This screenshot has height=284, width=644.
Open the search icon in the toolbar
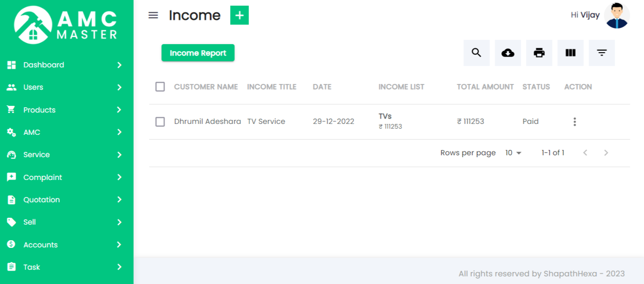click(x=477, y=53)
